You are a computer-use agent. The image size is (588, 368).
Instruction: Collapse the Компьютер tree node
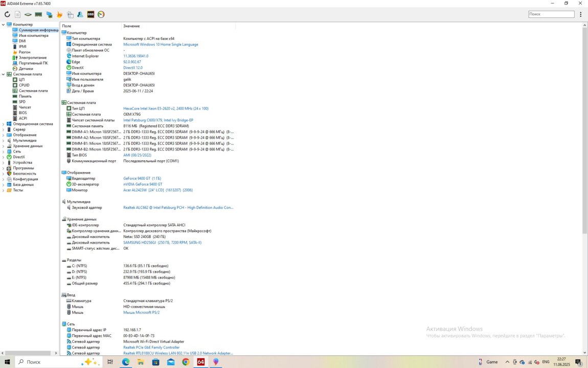[x=4, y=25]
